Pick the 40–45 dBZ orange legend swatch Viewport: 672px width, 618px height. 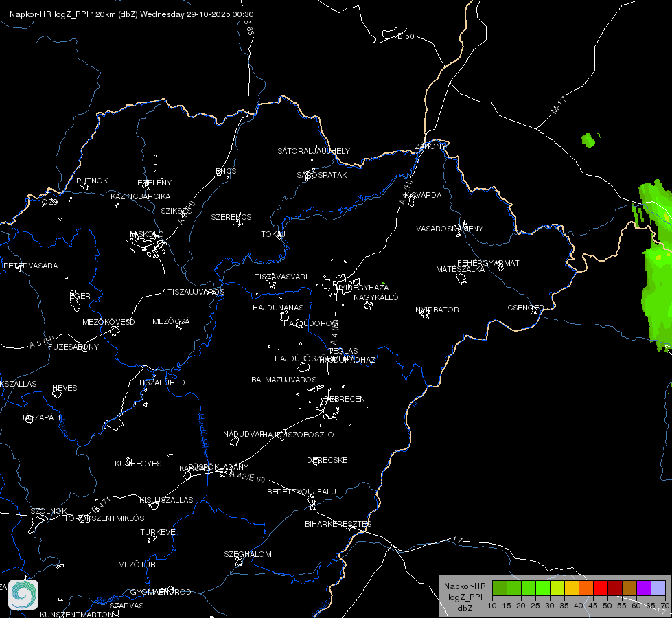point(586,588)
